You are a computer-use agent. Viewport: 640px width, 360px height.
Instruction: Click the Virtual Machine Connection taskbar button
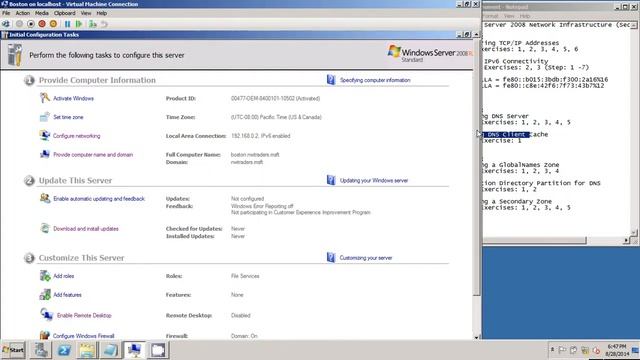[134, 350]
